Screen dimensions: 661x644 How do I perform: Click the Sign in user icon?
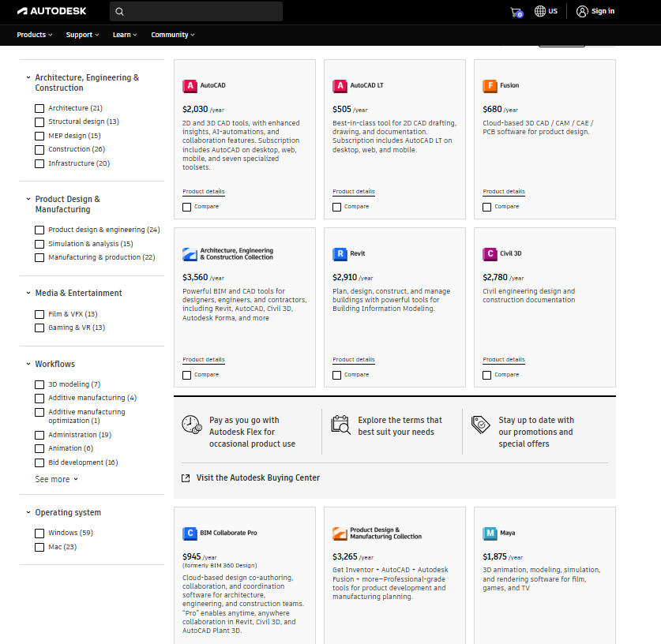coord(582,11)
